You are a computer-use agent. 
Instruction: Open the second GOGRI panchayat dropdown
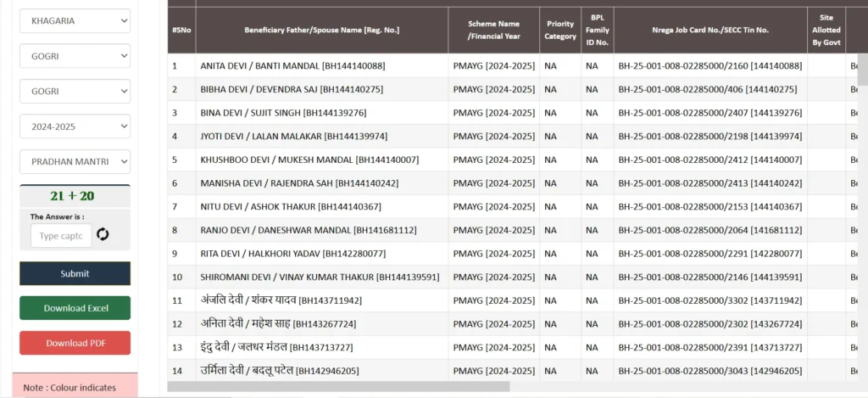pyautogui.click(x=75, y=91)
